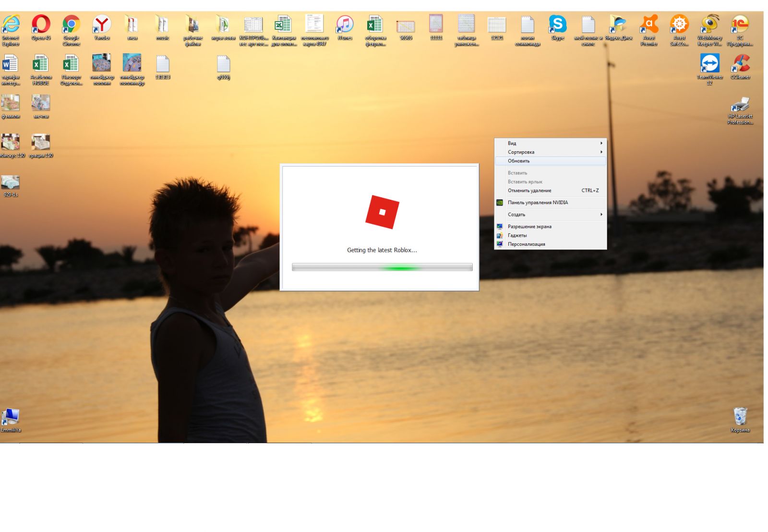Select the 'тинейджер поплин' image thumbnail
This screenshot has width=768, height=532.
coord(102,69)
